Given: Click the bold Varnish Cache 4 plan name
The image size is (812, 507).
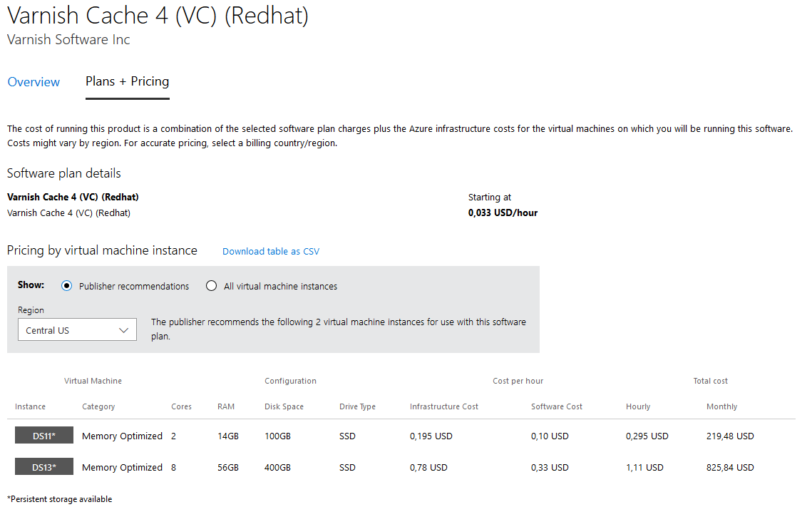Looking at the screenshot, I should point(73,198).
